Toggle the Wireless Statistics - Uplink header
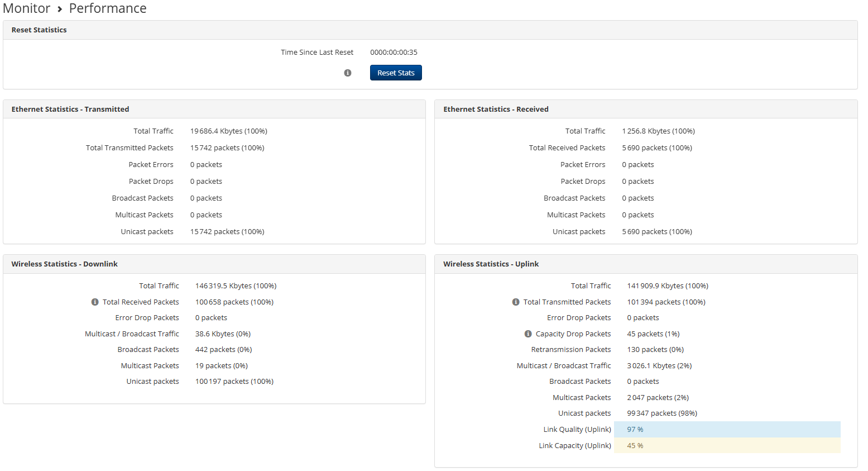Screen dimensions: 868x471 491,264
